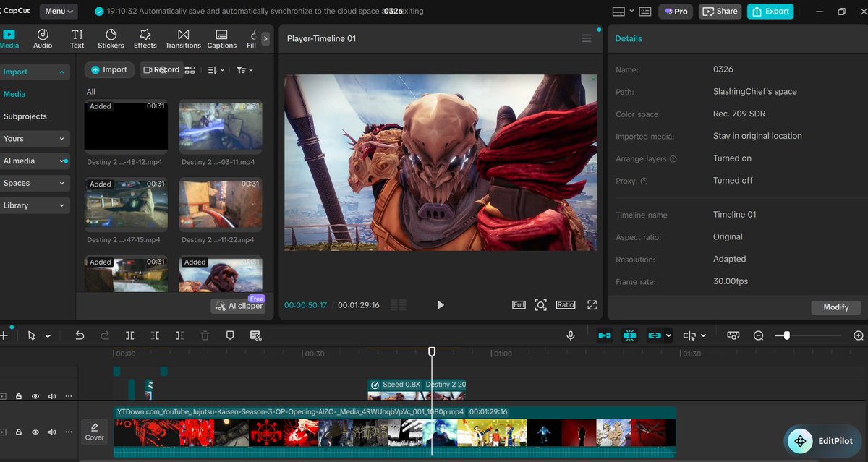868x462 pixels.
Task: Open the timeline display settings icon
Action: coord(733,335)
